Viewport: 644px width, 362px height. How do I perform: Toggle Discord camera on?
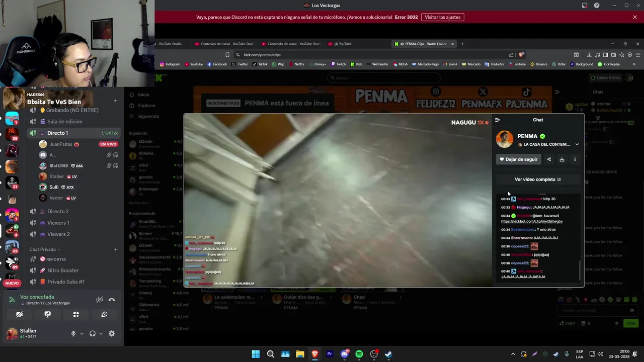[x=19, y=314]
